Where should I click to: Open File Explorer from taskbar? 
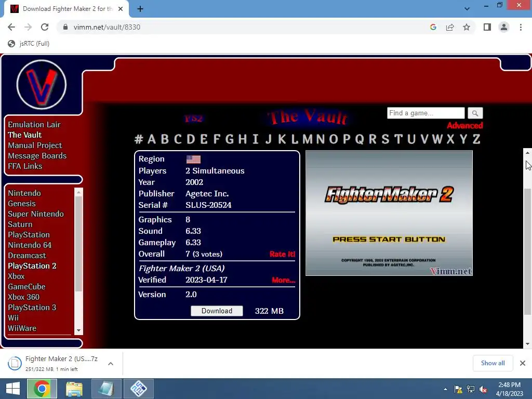[x=74, y=389]
